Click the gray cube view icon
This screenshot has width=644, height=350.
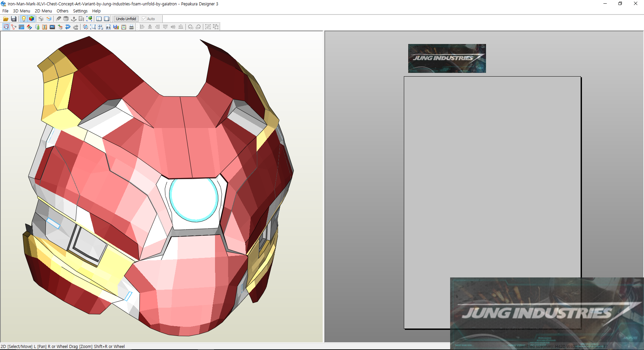tap(41, 19)
